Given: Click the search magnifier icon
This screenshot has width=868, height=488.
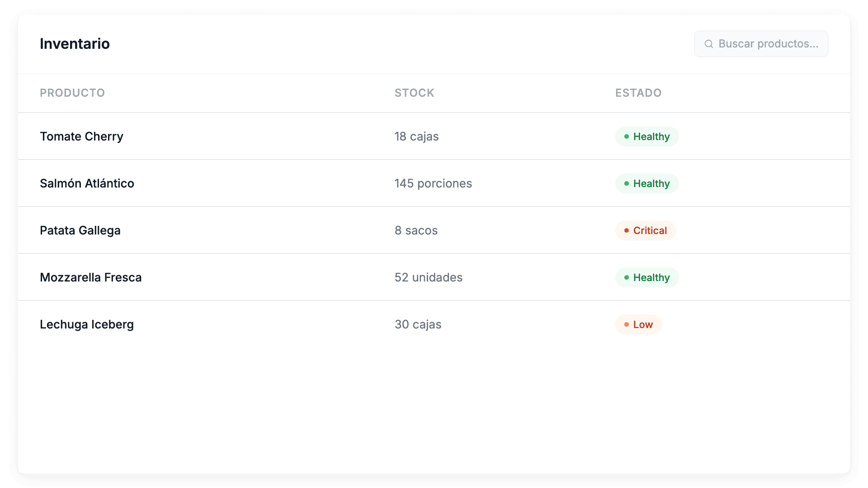Looking at the screenshot, I should click(x=709, y=44).
